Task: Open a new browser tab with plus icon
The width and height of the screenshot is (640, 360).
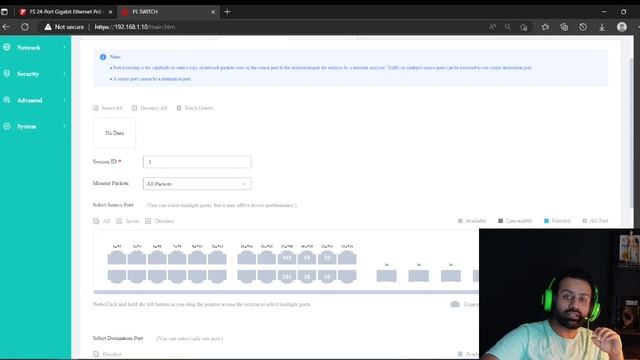Action: click(227, 12)
